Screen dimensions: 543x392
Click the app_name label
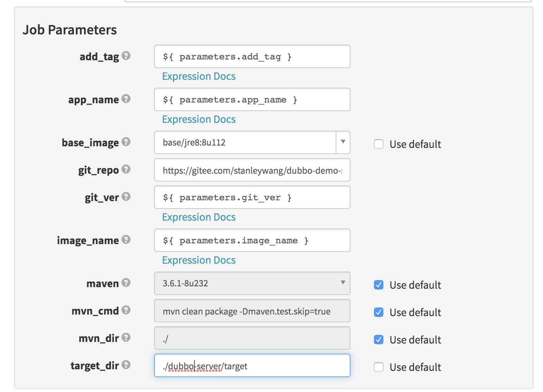(x=93, y=100)
